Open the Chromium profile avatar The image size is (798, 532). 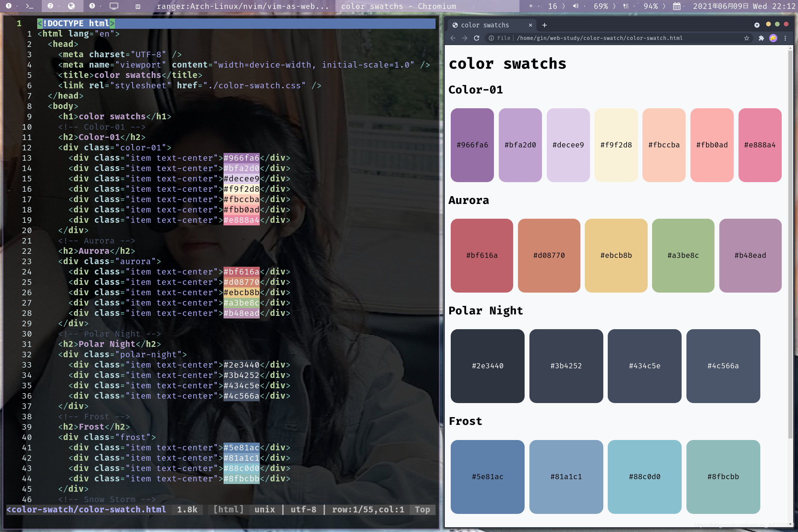[773, 38]
